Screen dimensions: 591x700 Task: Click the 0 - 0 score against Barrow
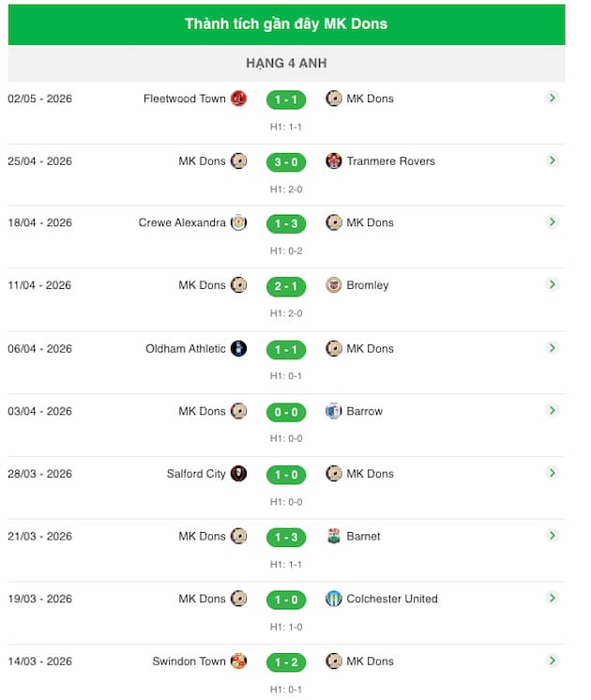tap(286, 412)
